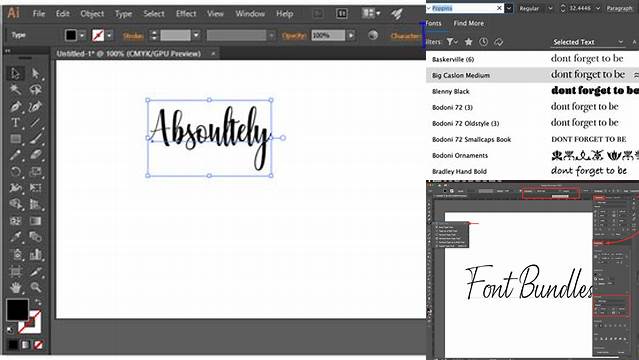
Task: Set paint mode to Color
Action: [13, 345]
